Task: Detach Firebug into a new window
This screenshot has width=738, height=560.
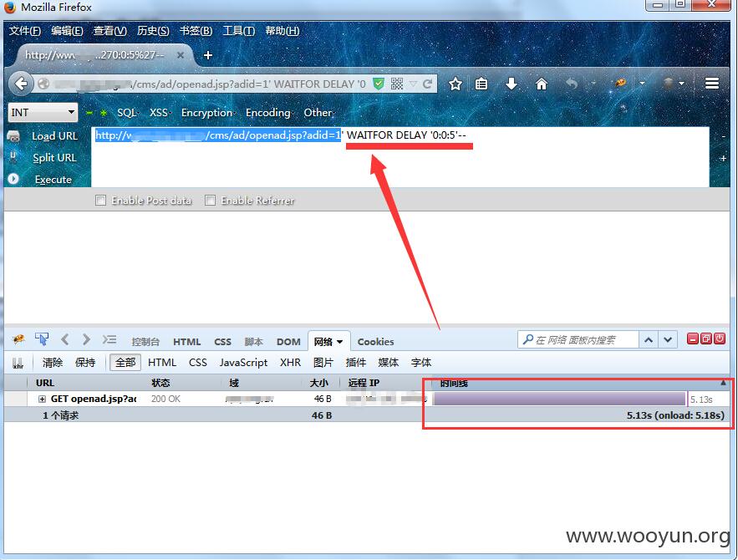Action: [x=706, y=339]
